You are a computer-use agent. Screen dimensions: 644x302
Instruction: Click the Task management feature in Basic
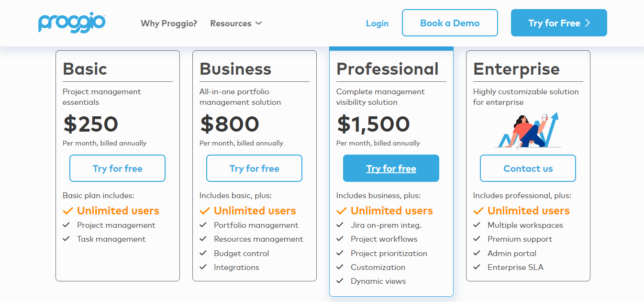111,239
